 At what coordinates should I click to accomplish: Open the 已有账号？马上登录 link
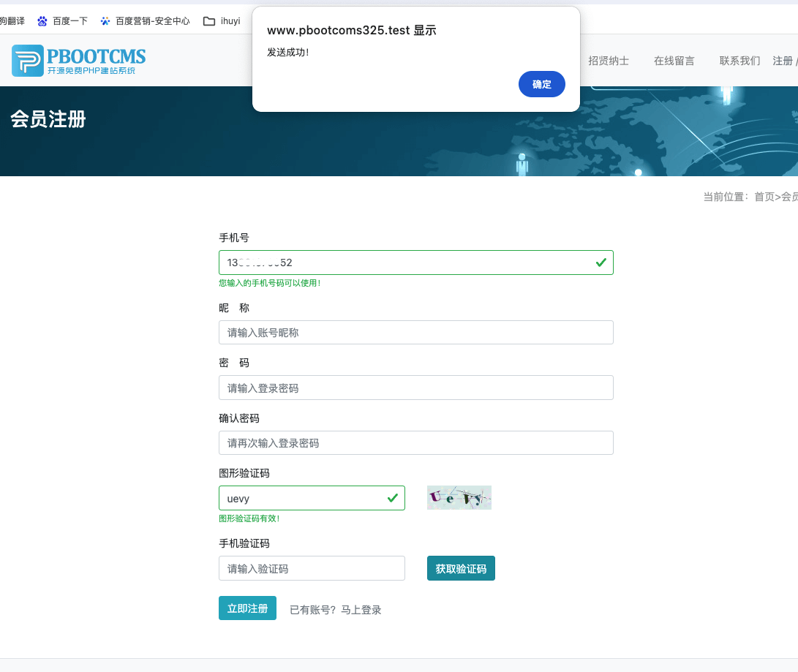[336, 609]
